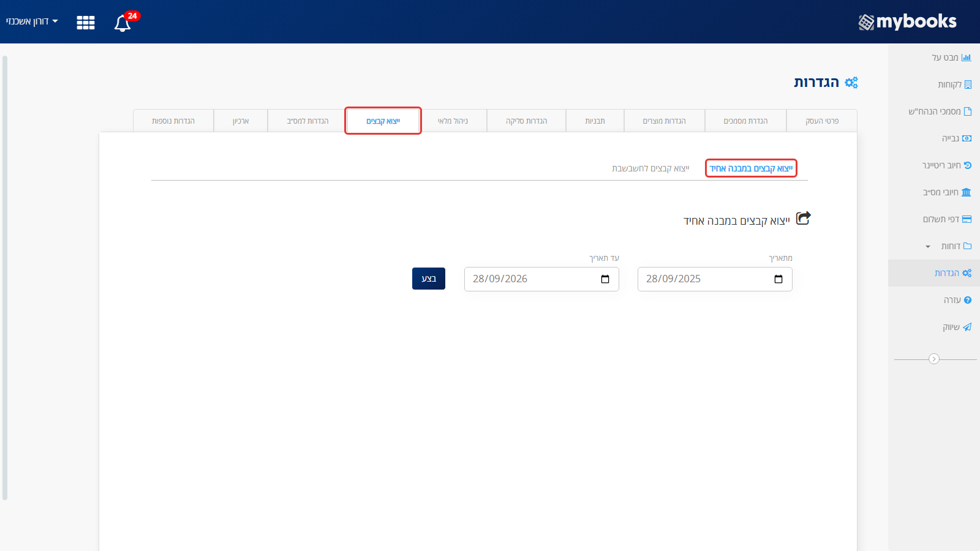Open the הגדרות סליקה tab
This screenshot has height=551, width=980.
527,121
